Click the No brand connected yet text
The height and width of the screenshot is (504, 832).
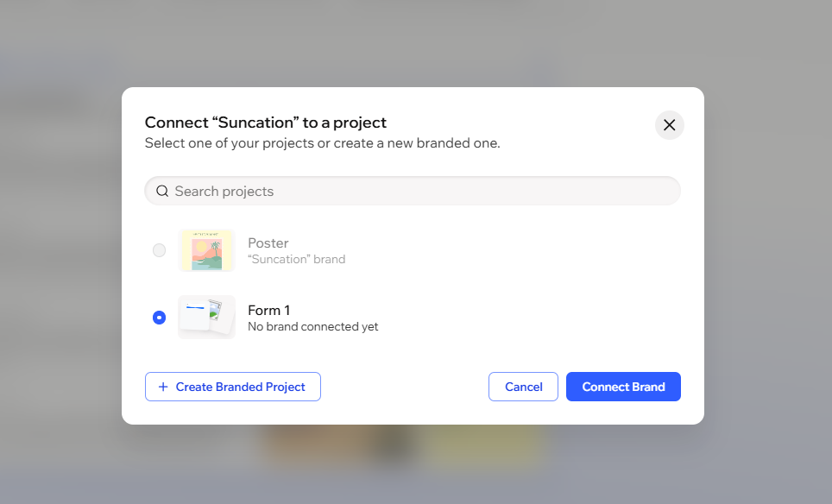[x=312, y=326]
